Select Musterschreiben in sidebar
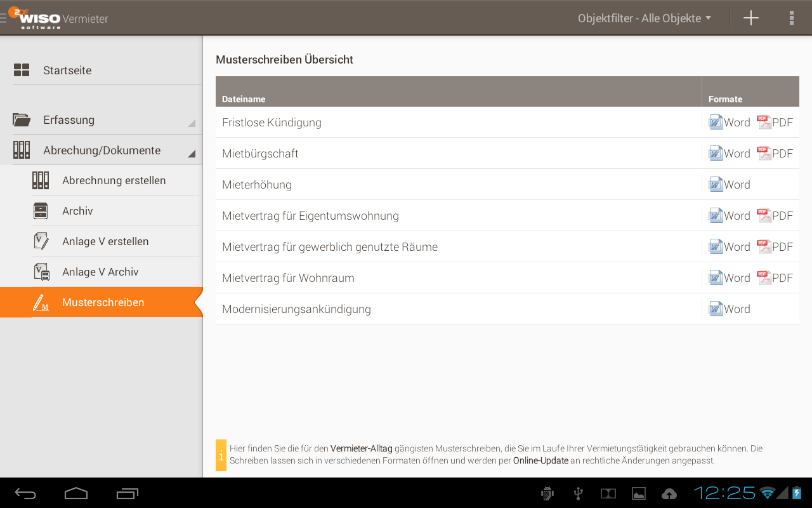Viewport: 812px width, 508px height. (101, 302)
